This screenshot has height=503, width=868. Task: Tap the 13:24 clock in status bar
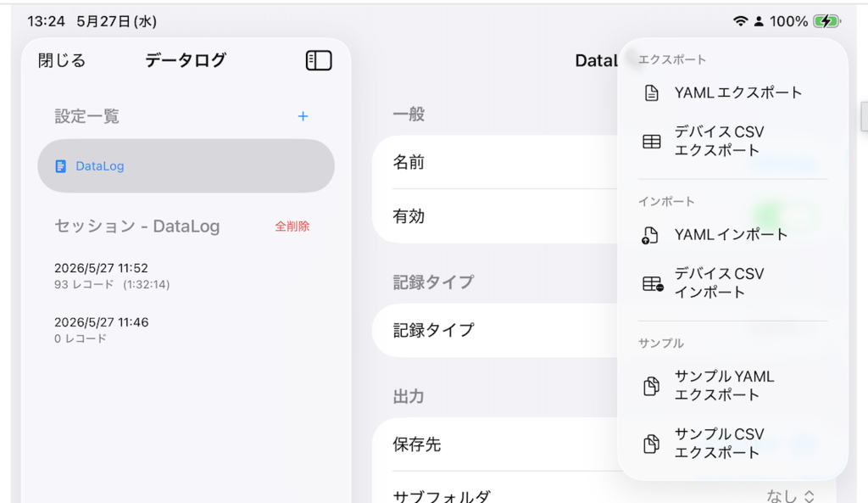(46, 21)
